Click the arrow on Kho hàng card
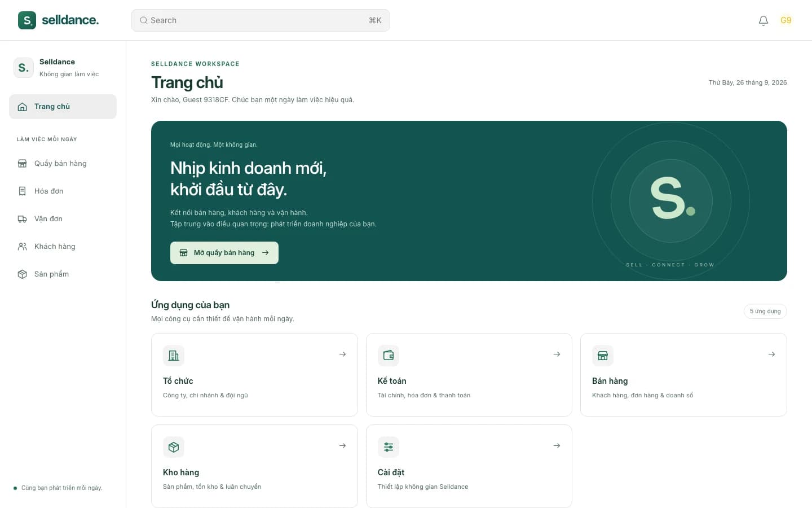Screen dimensions: 812x508 [342, 446]
